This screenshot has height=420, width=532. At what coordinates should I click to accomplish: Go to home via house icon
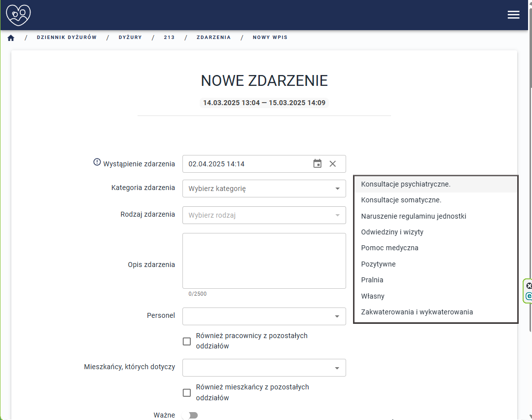(x=11, y=38)
